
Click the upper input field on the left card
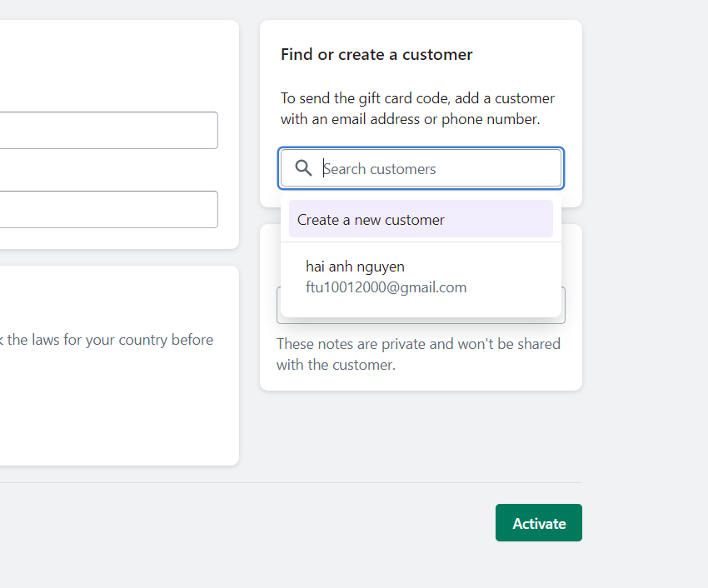pyautogui.click(x=108, y=130)
